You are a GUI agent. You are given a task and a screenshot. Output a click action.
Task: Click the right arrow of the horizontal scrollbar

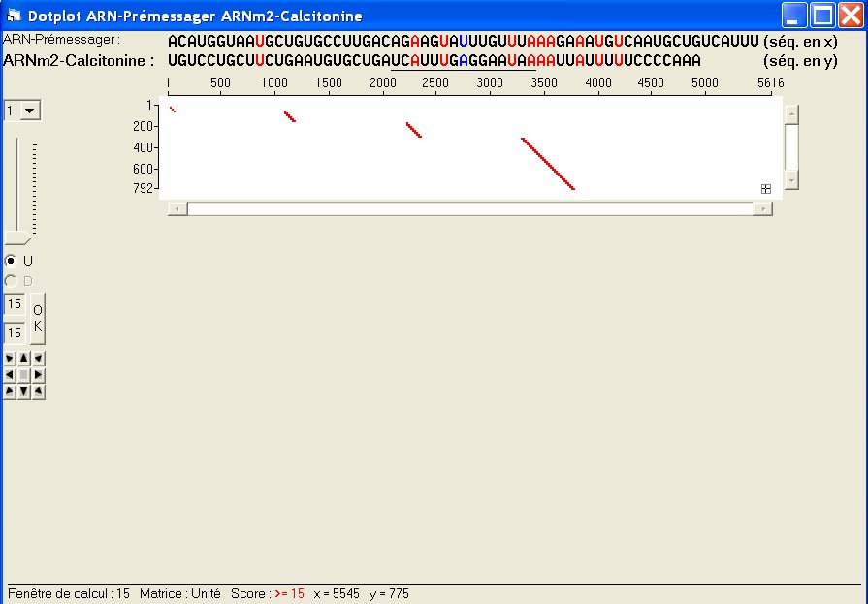(763, 207)
